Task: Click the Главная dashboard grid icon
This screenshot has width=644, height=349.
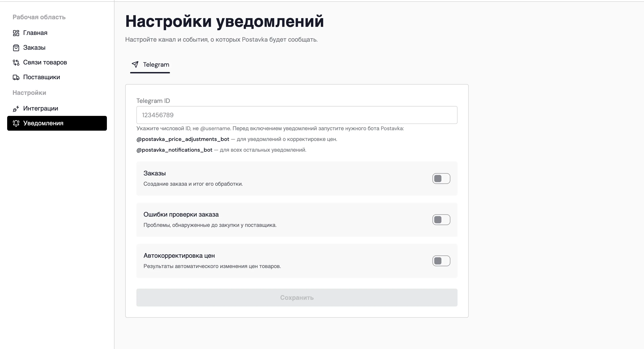Action: [x=16, y=33]
